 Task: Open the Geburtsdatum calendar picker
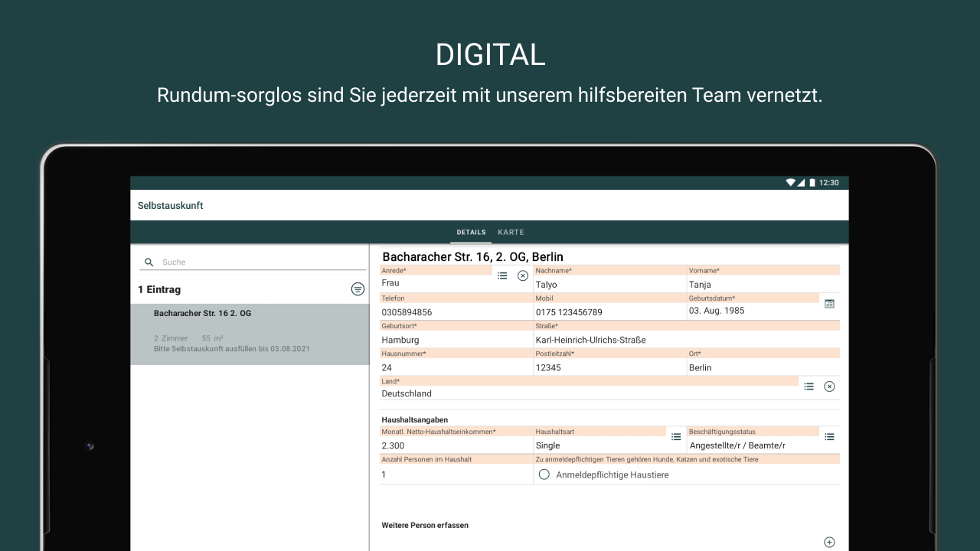point(829,304)
